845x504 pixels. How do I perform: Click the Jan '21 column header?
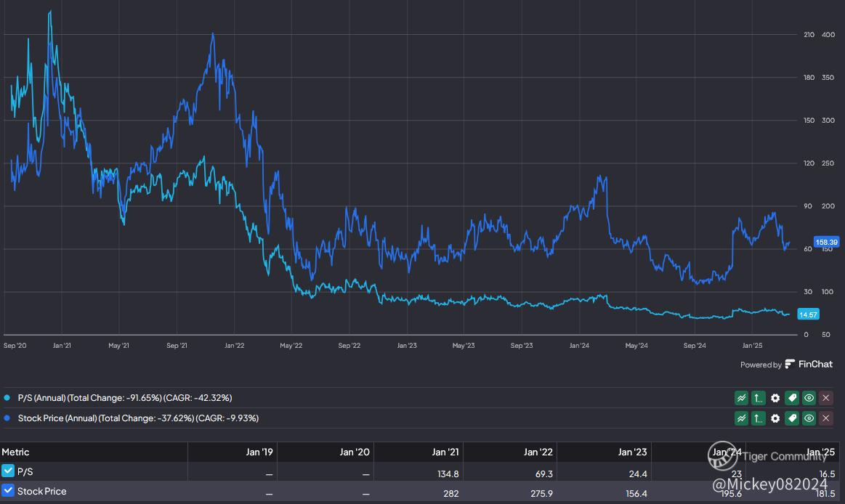445,452
